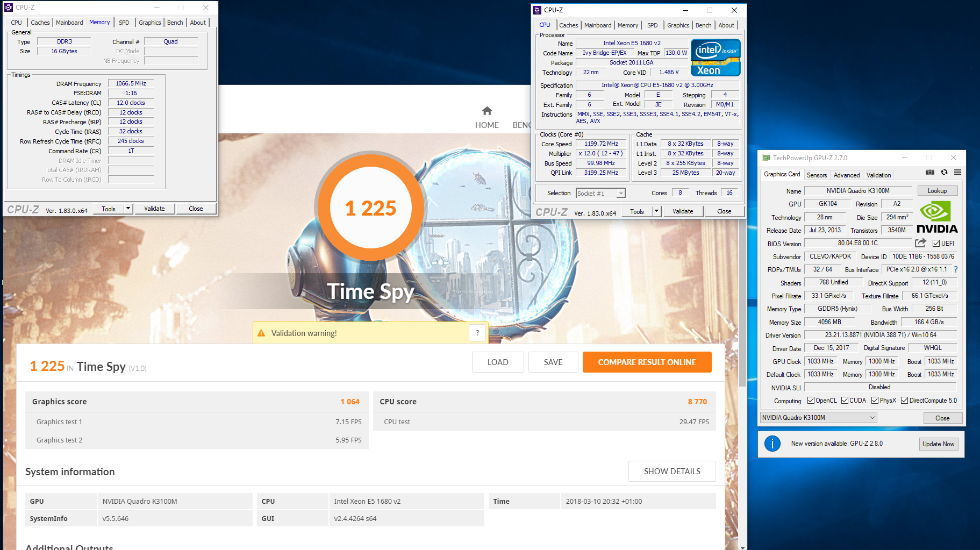Viewport: 980px width, 550px height.
Task: Click the BIOS Version field 80.04.E8.00.1C
Action: 858,243
